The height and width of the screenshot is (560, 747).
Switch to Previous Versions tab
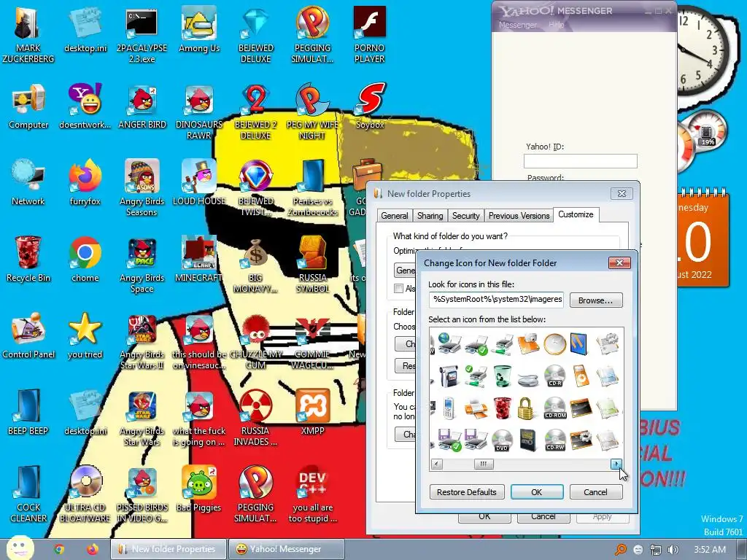[519, 216]
